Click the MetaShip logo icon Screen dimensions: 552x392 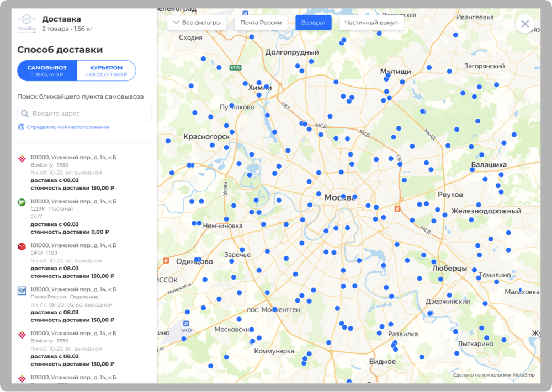(x=26, y=23)
